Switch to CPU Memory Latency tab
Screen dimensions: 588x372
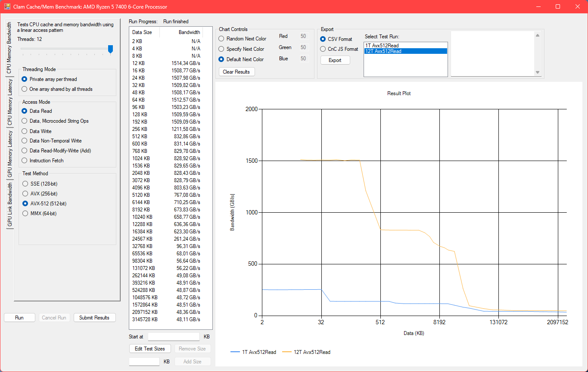[x=9, y=102]
